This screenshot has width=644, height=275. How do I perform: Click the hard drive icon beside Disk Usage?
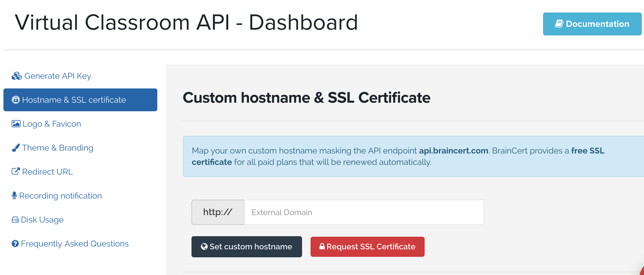coord(15,220)
